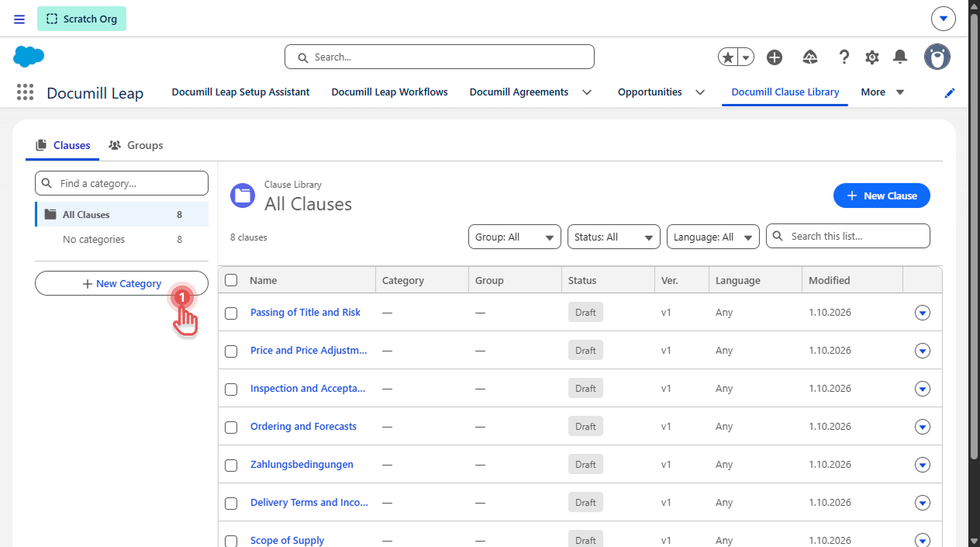Open the Global Actions plus icon
Image resolution: width=980 pixels, height=547 pixels.
(775, 57)
